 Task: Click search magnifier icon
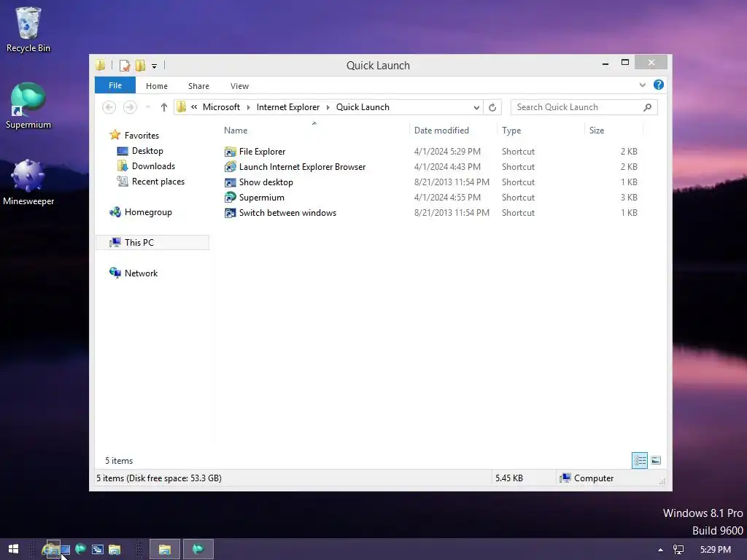647,107
